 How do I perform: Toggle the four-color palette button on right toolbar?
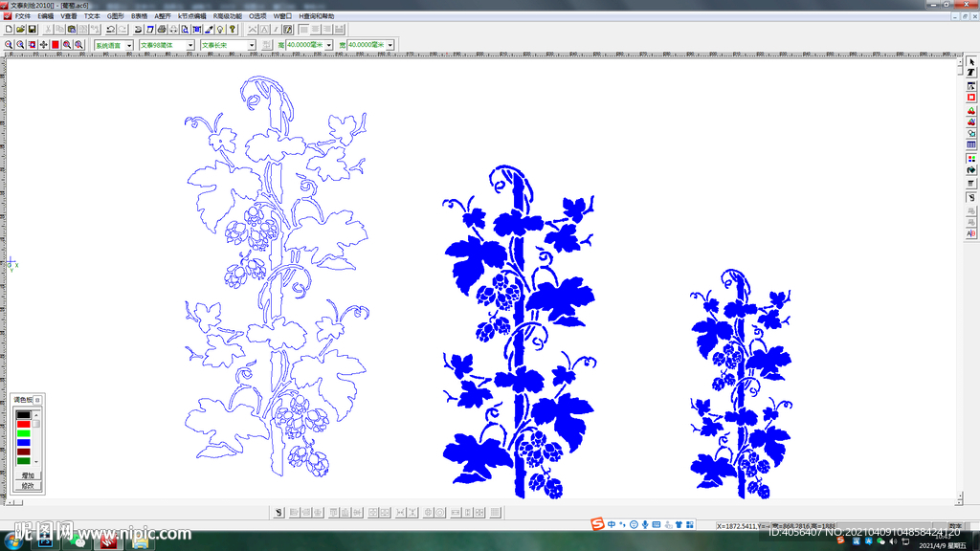[x=971, y=159]
